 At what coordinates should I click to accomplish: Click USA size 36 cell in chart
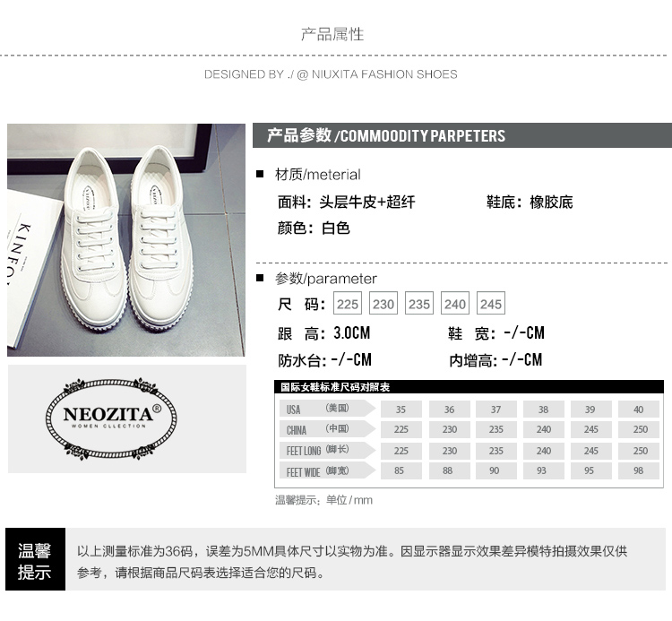click(449, 410)
